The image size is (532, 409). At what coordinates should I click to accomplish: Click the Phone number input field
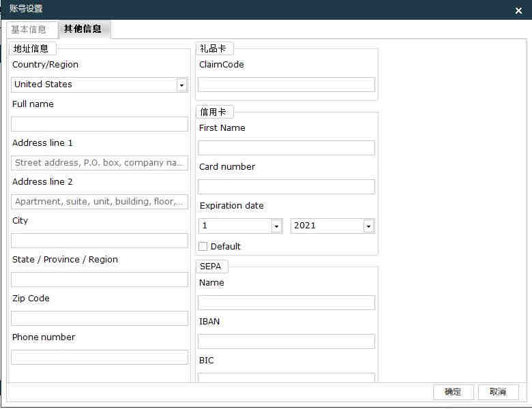pos(100,357)
